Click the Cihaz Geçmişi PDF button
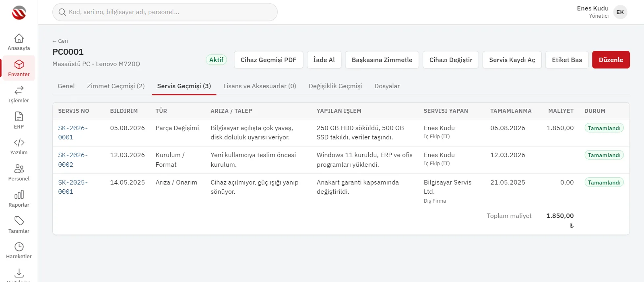The image size is (644, 282). 268,60
